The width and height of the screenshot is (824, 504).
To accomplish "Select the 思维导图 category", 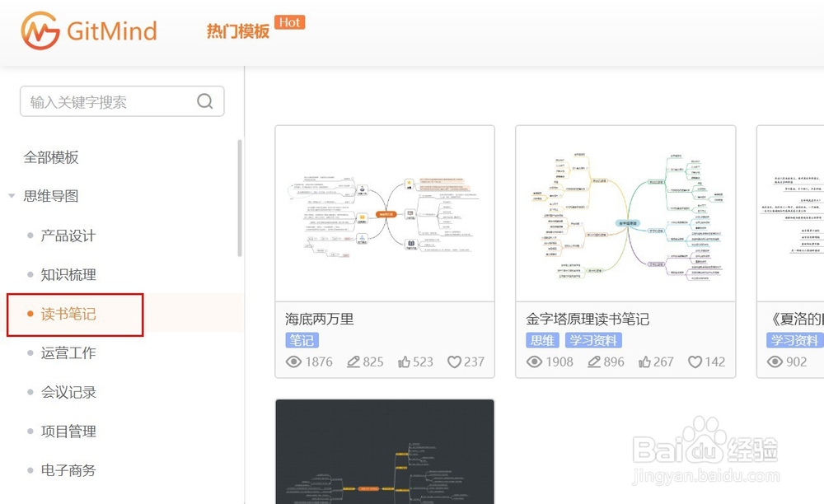I will [51, 196].
